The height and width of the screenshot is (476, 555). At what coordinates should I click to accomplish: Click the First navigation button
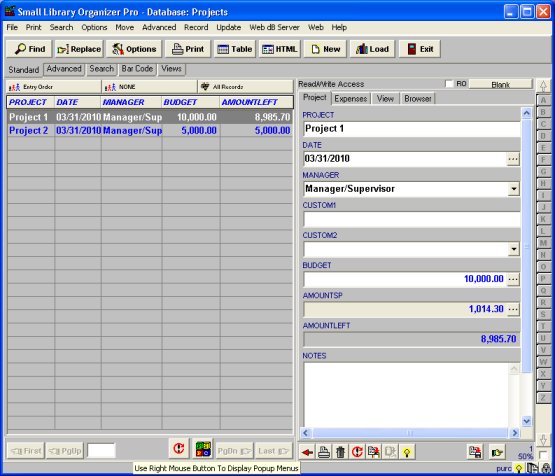[25, 451]
